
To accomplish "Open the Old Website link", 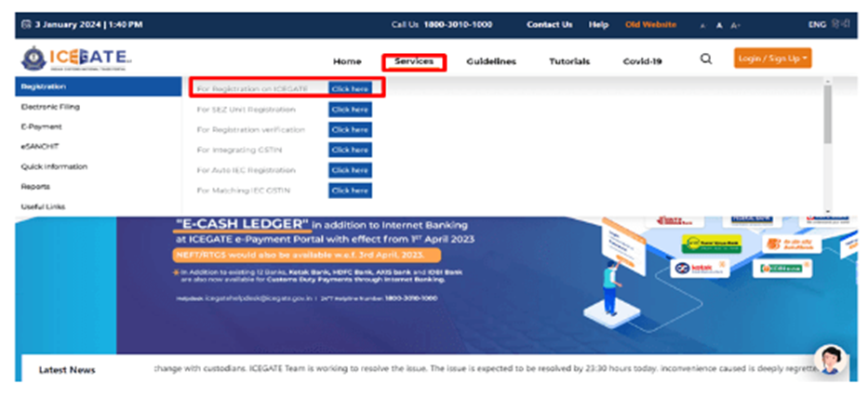I will 650,24.
